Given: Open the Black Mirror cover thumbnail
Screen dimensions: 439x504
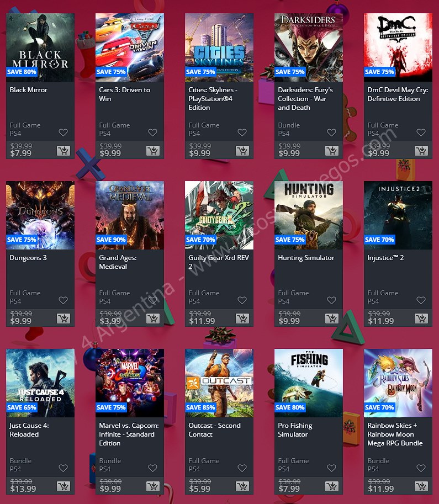Looking at the screenshot, I should tap(40, 47).
